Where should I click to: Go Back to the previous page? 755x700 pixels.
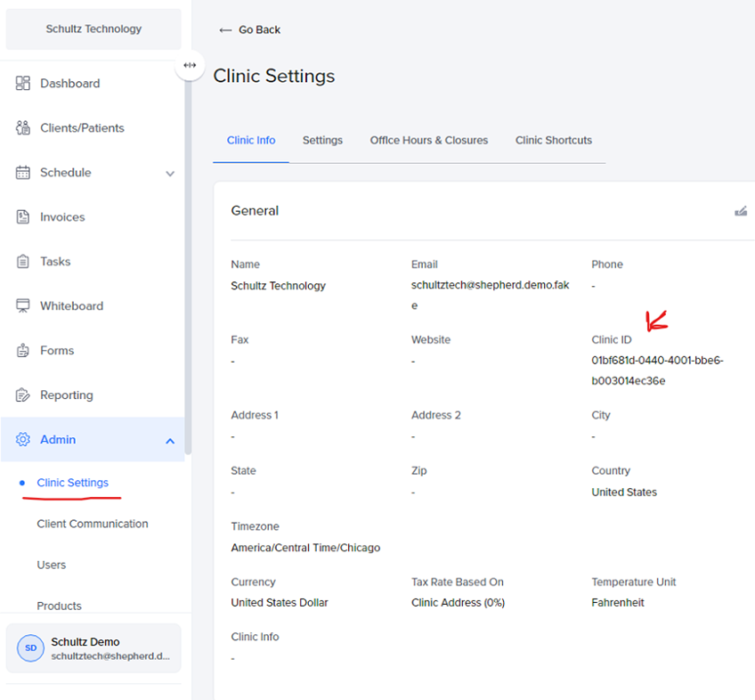[250, 30]
